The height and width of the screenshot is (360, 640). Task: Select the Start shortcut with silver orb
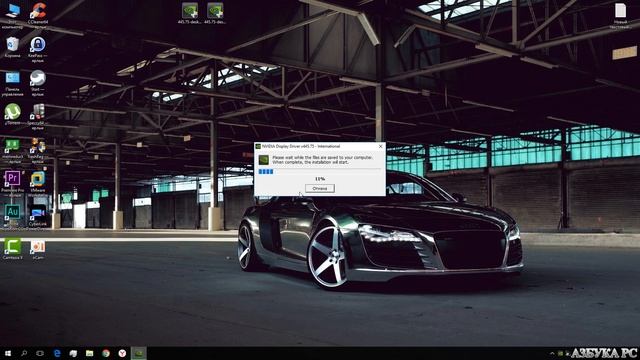pos(38,83)
